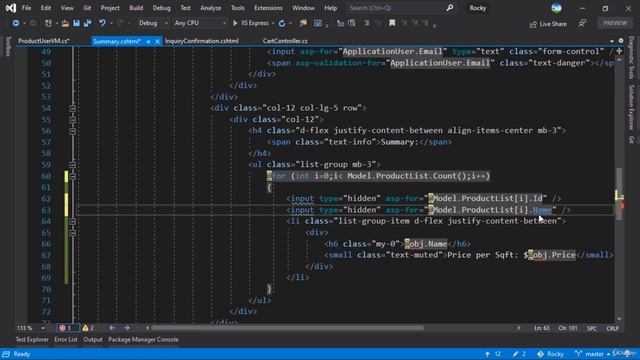Viewport: 640px width, 360px height.
Task: Click the Save All toolbar icon
Action: 87,23
